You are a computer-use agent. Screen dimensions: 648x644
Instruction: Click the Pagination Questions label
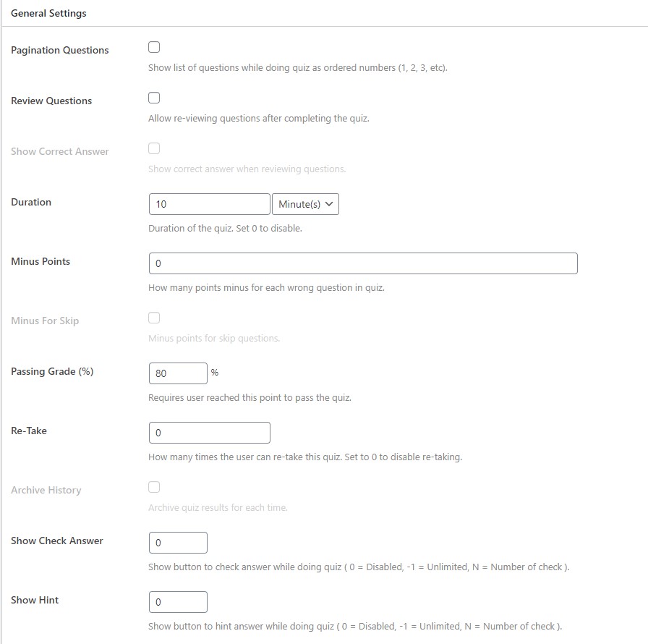(59, 50)
